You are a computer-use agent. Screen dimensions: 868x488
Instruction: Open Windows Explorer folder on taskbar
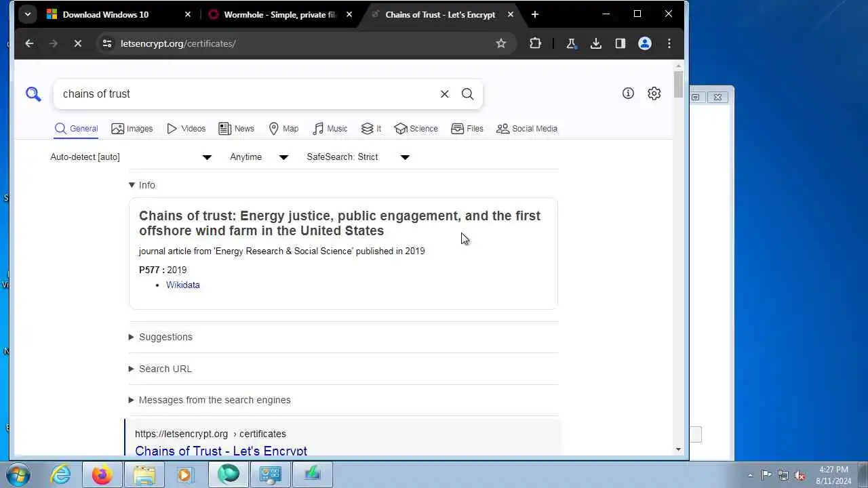click(144, 474)
